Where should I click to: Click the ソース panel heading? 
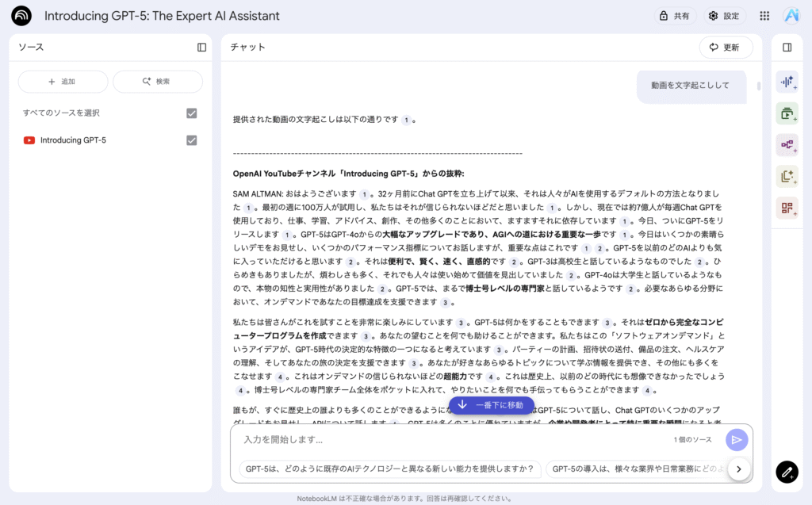[31, 47]
